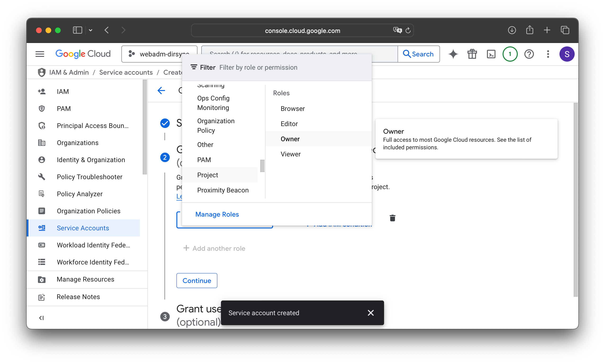The width and height of the screenshot is (605, 364).
Task: Choose the Editor role
Action: click(x=318, y=124)
